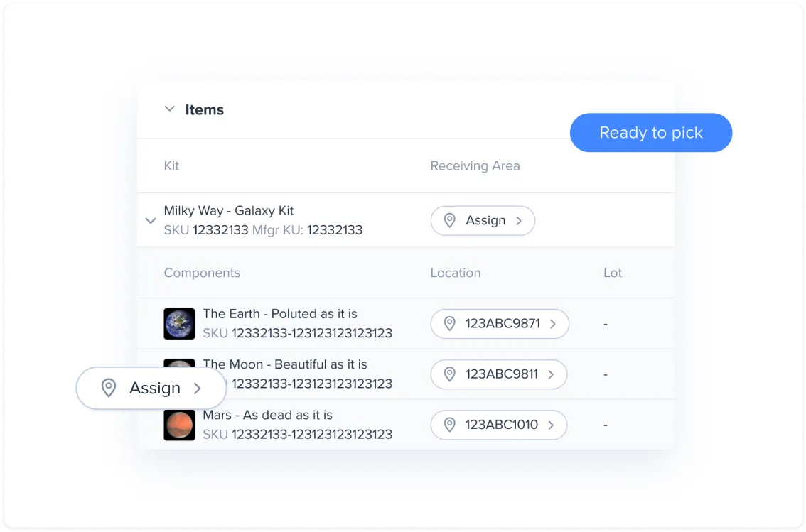Assign a receiving area for Milky Way kit
The width and height of the screenshot is (806, 532).
[x=483, y=220]
